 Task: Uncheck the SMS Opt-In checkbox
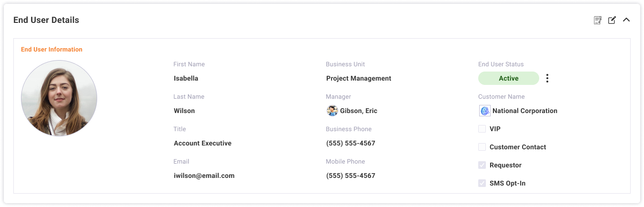[x=482, y=183]
